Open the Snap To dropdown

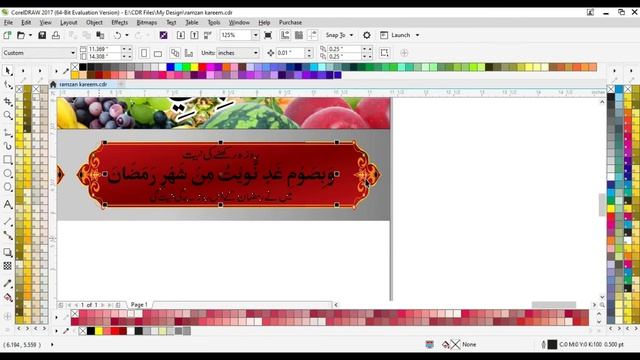pos(340,36)
